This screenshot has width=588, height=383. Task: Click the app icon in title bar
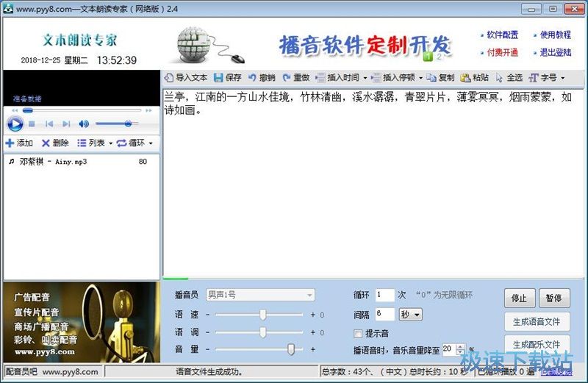8,8
